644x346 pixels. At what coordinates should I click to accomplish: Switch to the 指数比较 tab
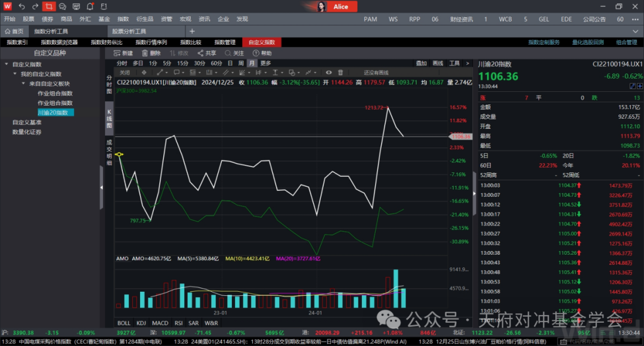190,42
